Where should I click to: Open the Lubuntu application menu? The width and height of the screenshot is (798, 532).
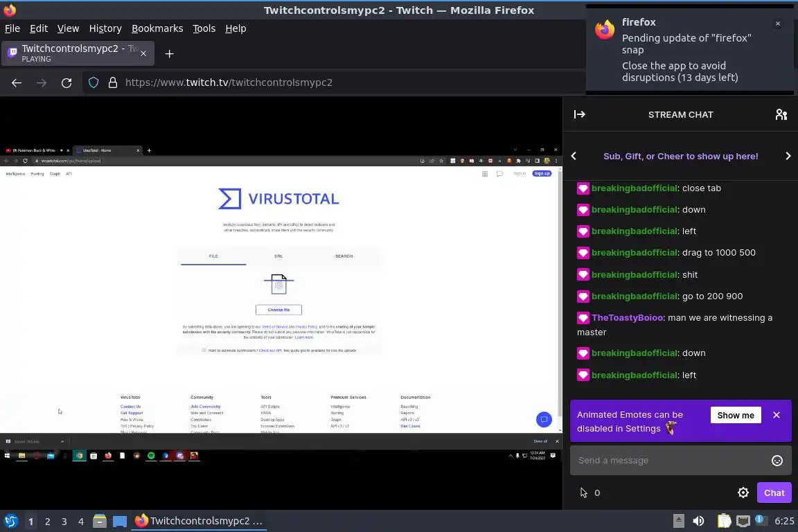pyautogui.click(x=11, y=521)
